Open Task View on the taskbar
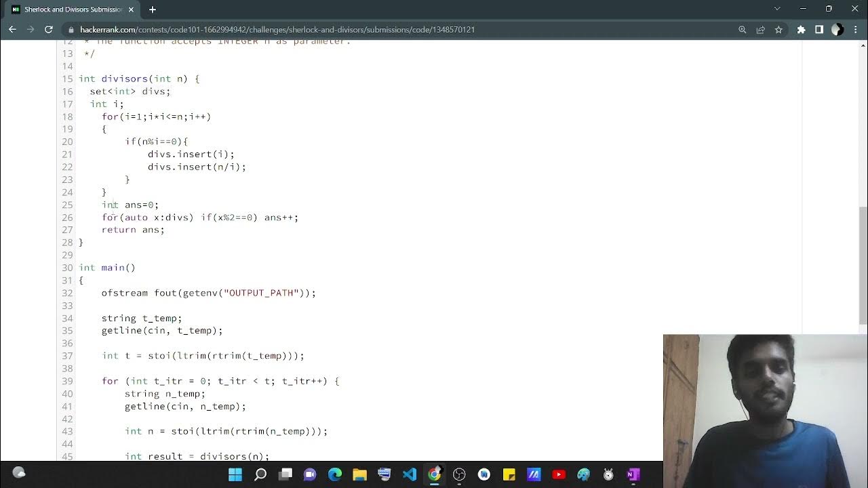The height and width of the screenshot is (488, 868). pos(285,474)
